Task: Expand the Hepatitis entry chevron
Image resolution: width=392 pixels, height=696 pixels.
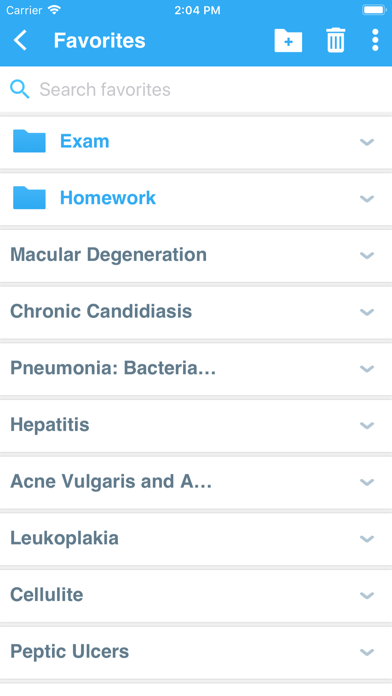Action: click(367, 426)
